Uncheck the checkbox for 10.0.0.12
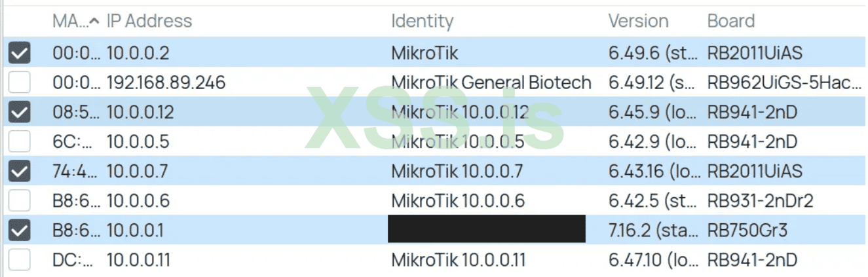This screenshot has width=868, height=277. [20, 112]
